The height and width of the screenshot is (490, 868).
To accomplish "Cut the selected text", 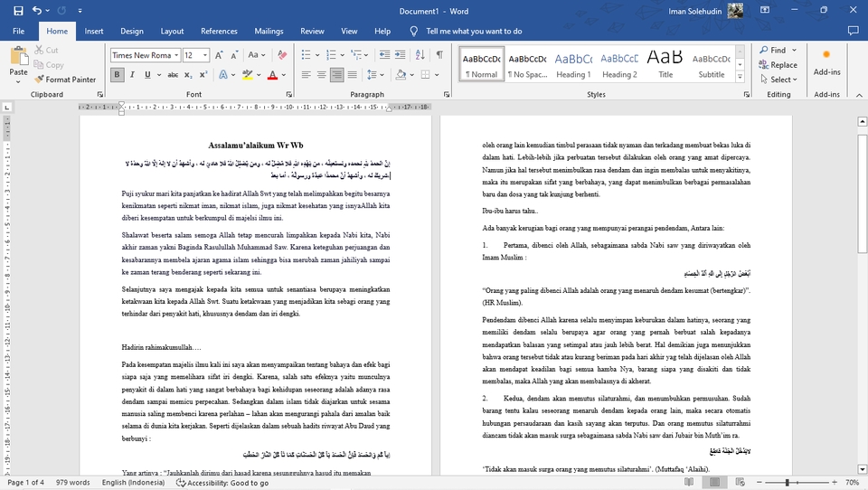I will click(46, 50).
